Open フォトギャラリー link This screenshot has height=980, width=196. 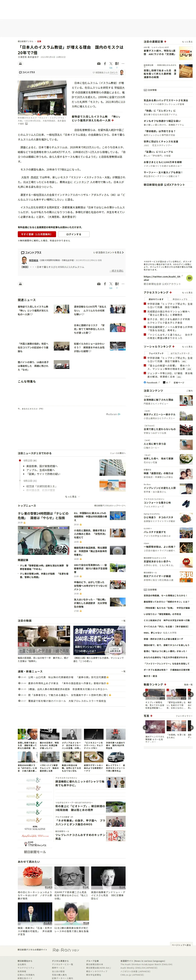(184, 716)
